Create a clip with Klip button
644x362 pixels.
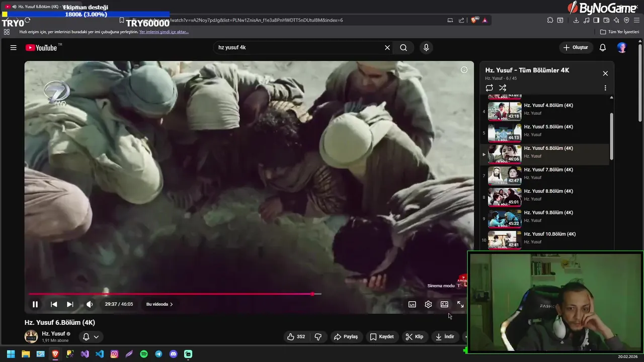[415, 336]
